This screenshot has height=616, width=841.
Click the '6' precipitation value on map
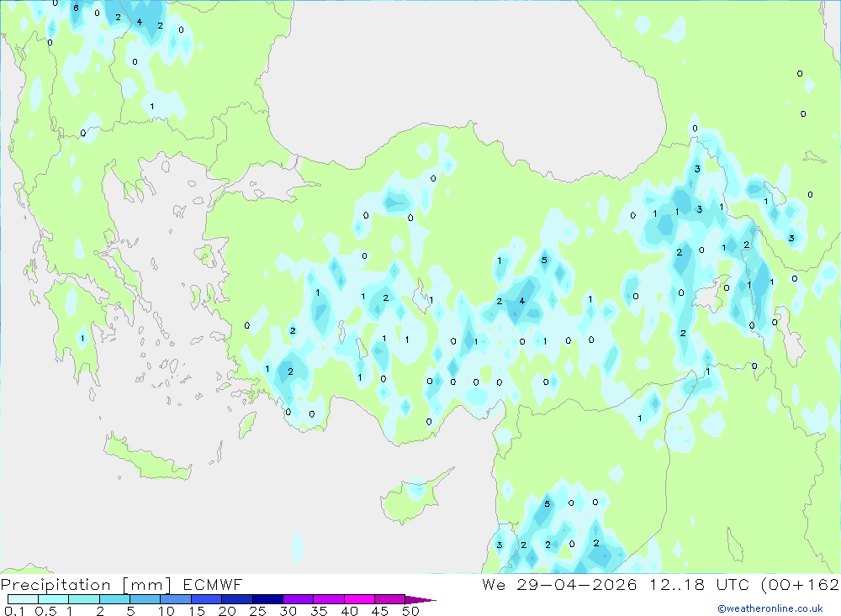(76, 8)
